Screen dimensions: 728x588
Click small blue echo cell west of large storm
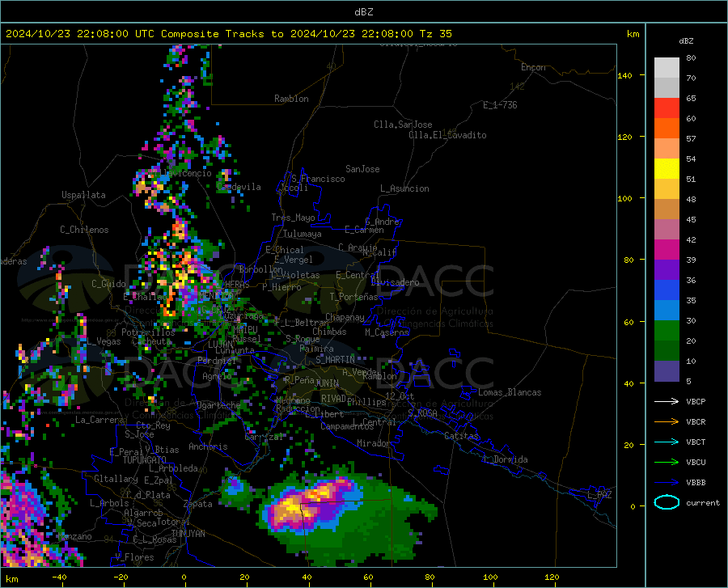235,486
